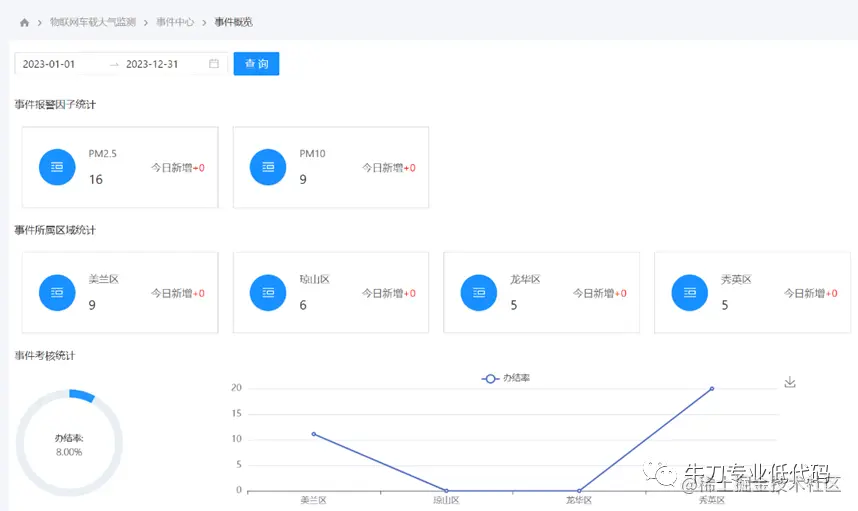Click the 查询 button
This screenshot has height=511, width=858.
256,63
